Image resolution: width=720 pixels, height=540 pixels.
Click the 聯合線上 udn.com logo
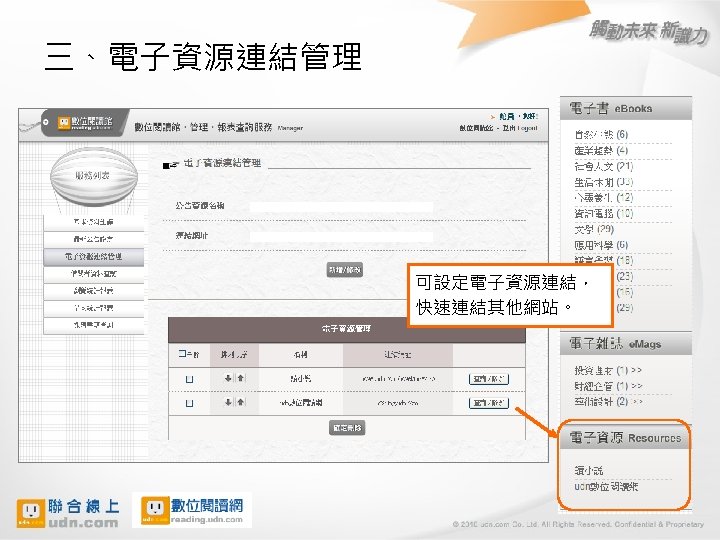click(x=68, y=513)
